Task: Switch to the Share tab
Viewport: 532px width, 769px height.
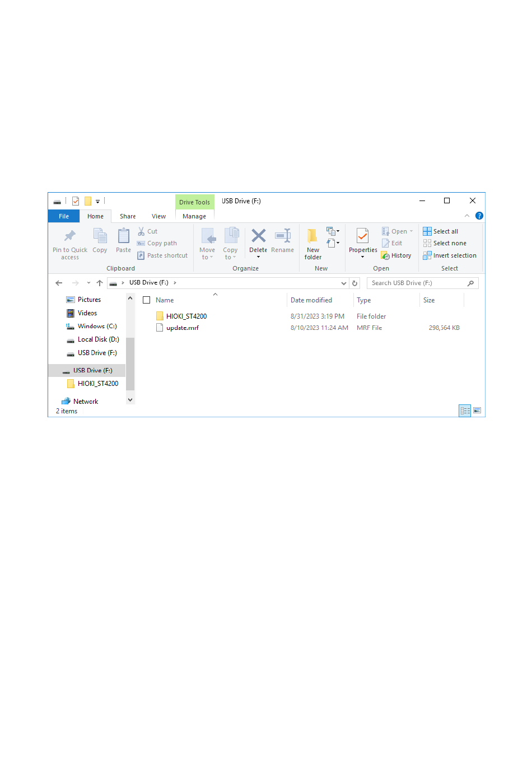Action: [x=128, y=216]
